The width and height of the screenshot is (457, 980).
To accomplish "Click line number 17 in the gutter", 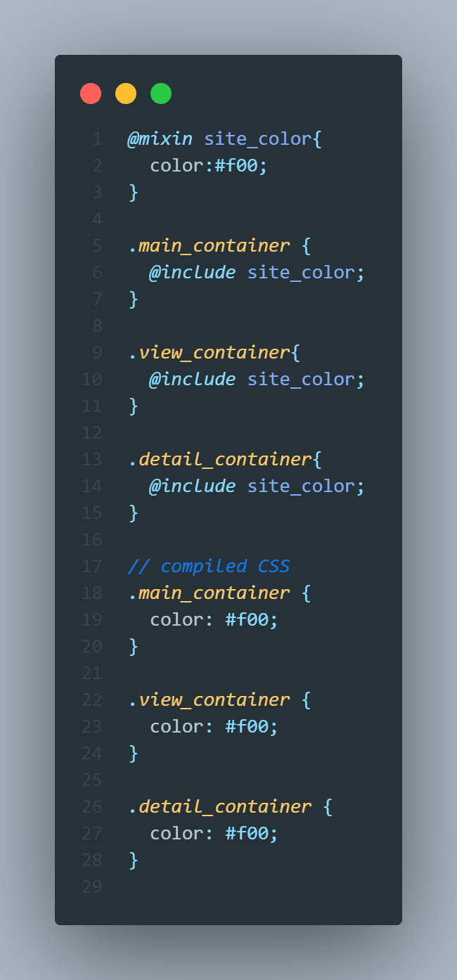I will (x=91, y=566).
